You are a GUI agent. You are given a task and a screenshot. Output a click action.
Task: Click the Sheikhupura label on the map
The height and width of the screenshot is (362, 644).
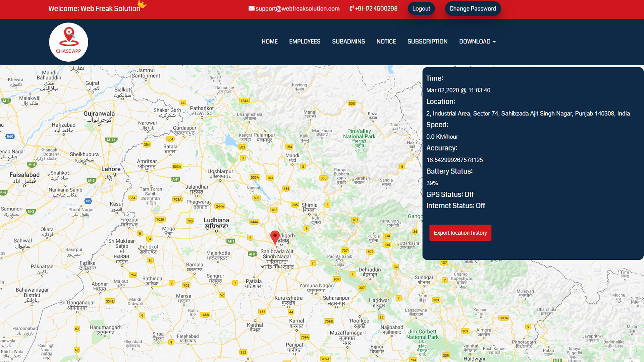pyautogui.click(x=85, y=157)
